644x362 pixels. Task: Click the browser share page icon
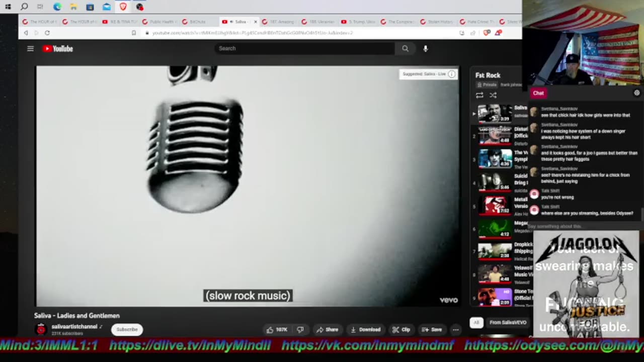pyautogui.click(x=473, y=33)
